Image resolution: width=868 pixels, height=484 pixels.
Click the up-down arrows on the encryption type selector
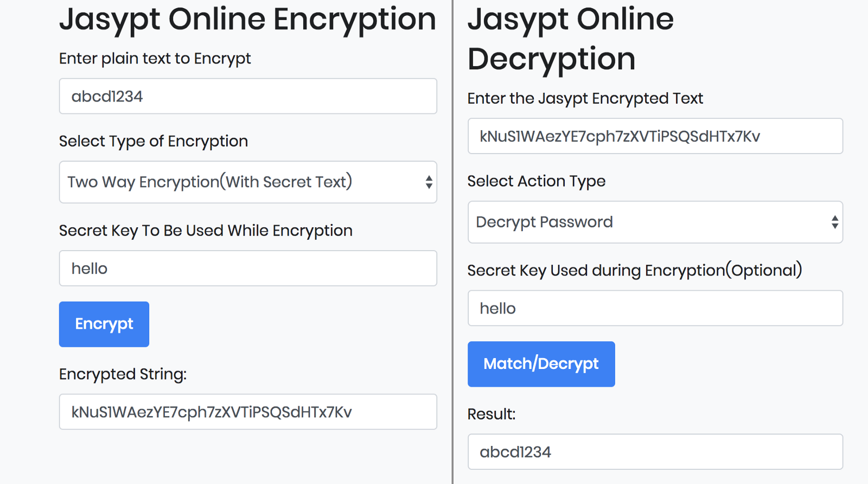pos(429,182)
